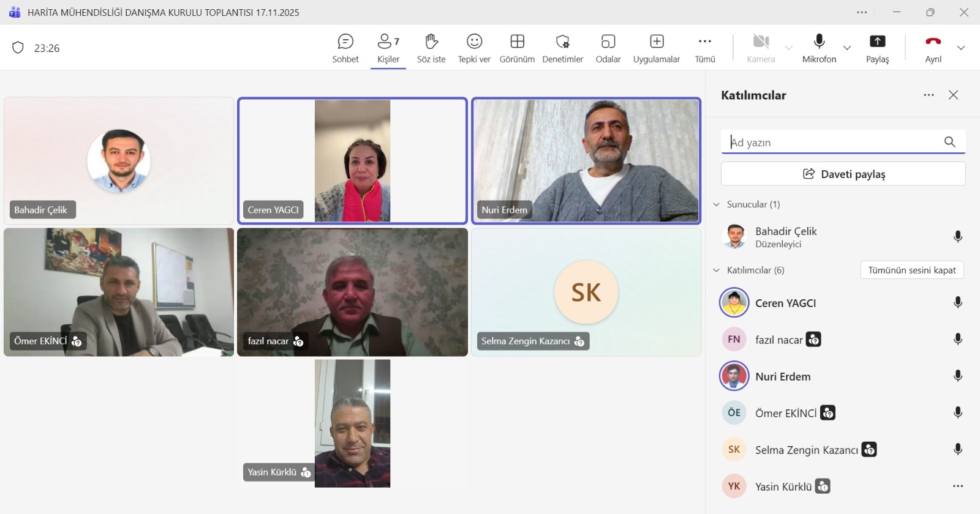Open microphone options dropdown arrow

(847, 48)
